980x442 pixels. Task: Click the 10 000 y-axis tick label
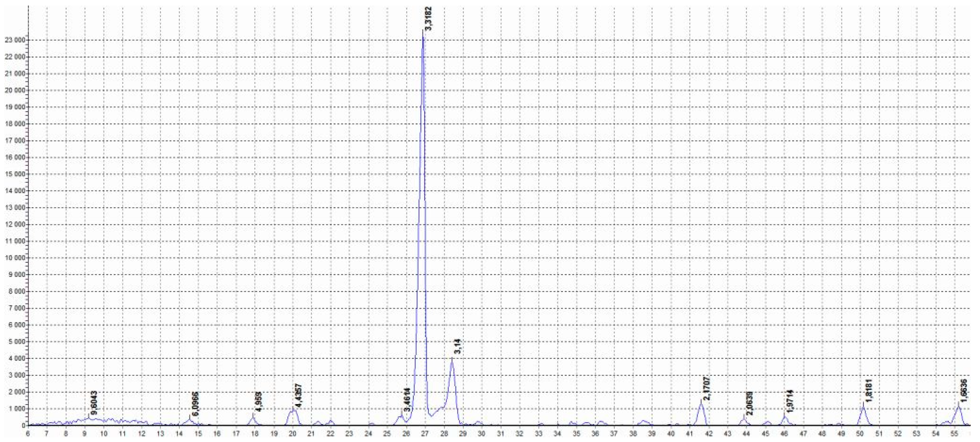tap(15, 258)
